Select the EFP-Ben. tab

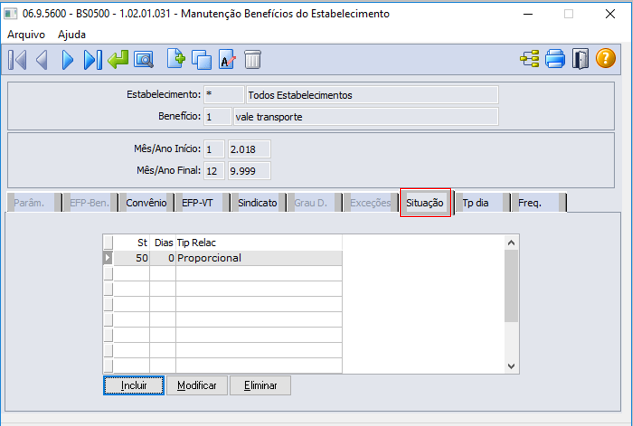[x=90, y=203]
